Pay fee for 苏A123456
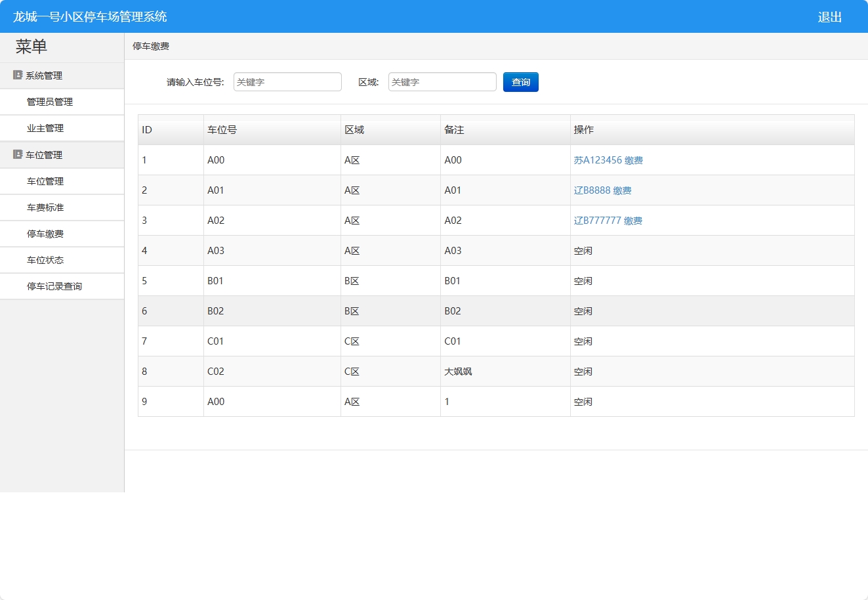 [608, 160]
